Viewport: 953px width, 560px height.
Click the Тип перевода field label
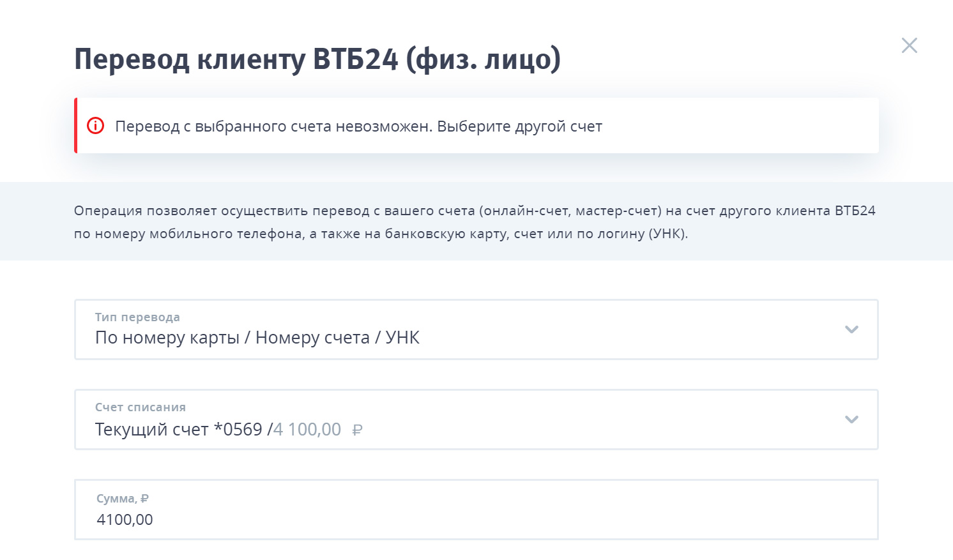[x=137, y=317]
